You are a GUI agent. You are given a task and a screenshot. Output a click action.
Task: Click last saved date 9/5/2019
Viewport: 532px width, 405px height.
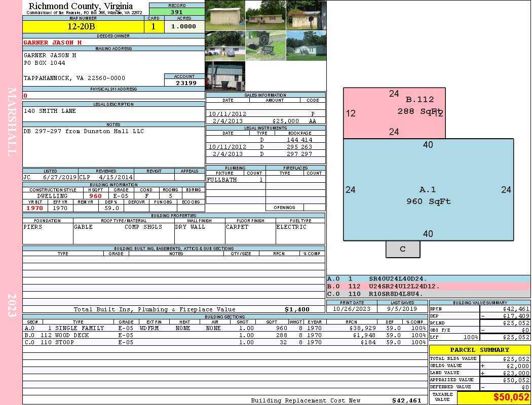[402, 309]
